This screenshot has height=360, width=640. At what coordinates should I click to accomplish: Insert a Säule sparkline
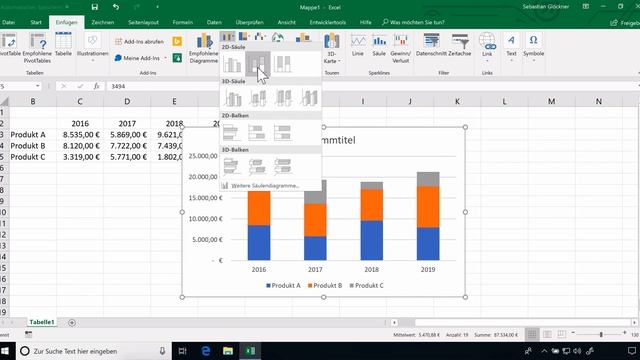(379, 45)
